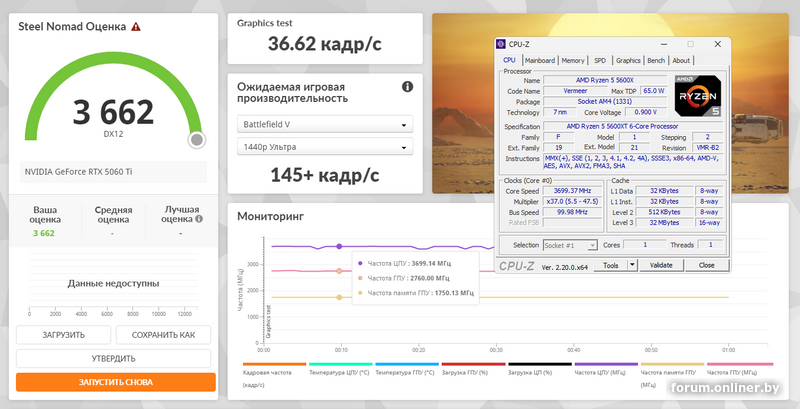Click the orange ЗАПУСТИТЬ СНОВА button

click(x=116, y=382)
